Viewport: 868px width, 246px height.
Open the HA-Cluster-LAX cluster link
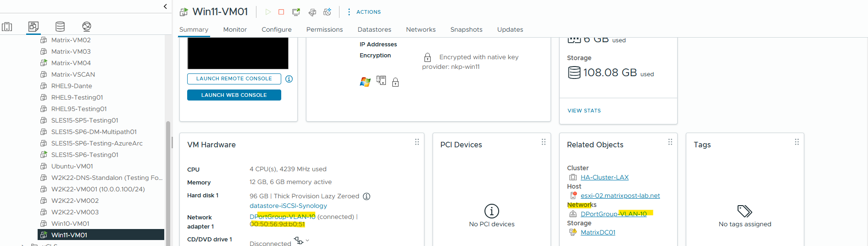[x=604, y=177]
